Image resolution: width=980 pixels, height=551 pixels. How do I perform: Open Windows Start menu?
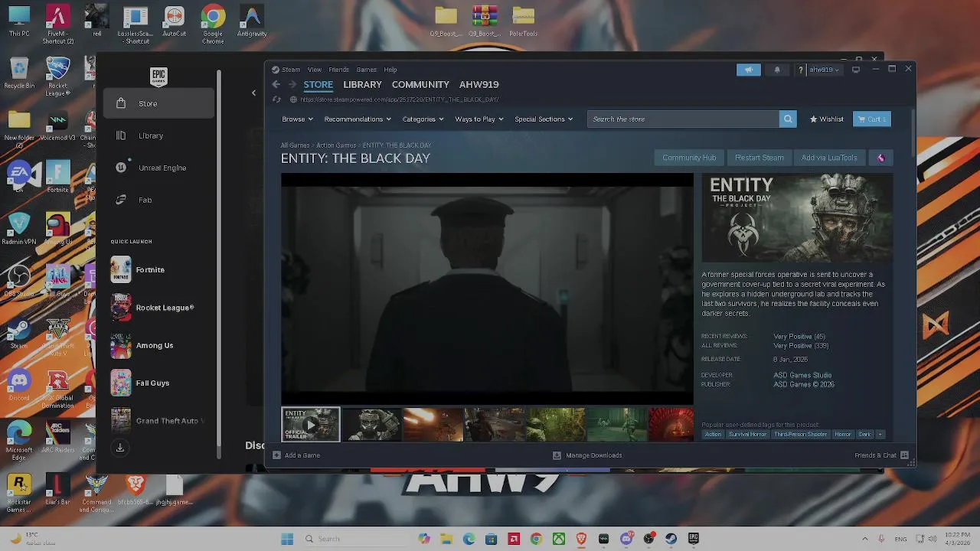287,539
